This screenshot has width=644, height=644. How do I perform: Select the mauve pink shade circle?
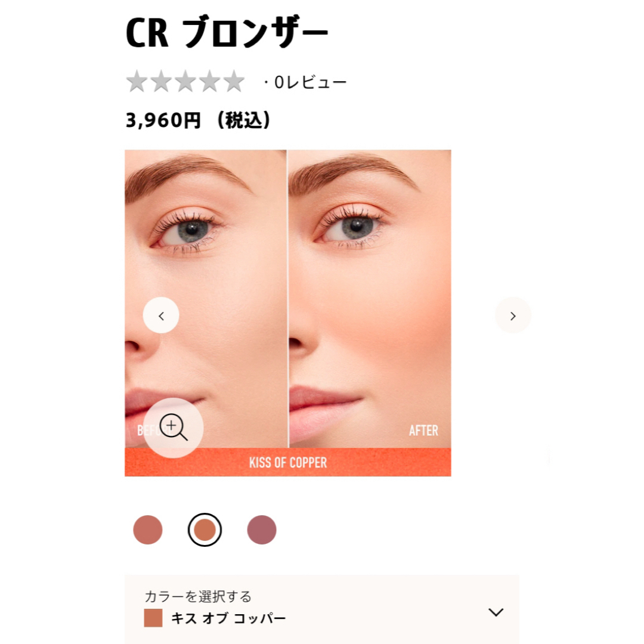click(262, 530)
